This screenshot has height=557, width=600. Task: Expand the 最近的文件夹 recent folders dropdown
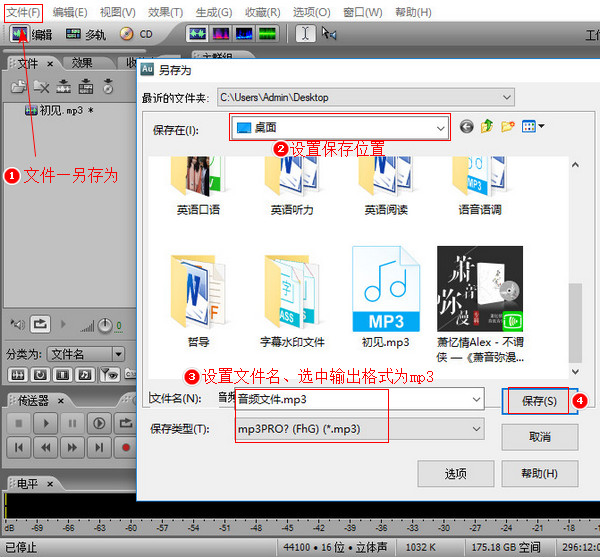507,97
